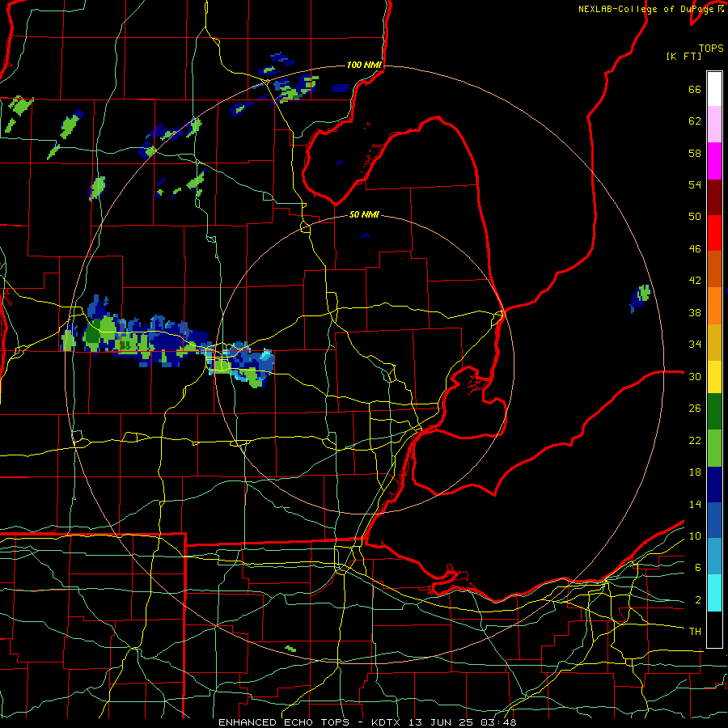The image size is (728, 728).
Task: Click the small green echo near bottom range ring
Action: click(x=290, y=649)
